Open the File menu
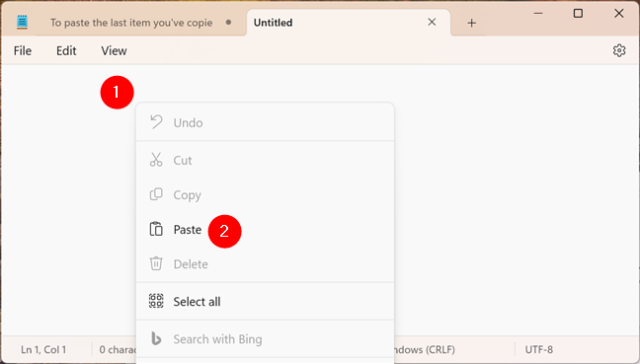The width and height of the screenshot is (640, 364). 23,51
